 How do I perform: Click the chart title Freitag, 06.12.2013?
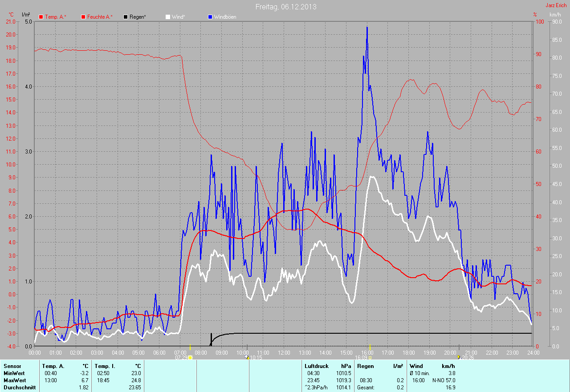(x=286, y=7)
